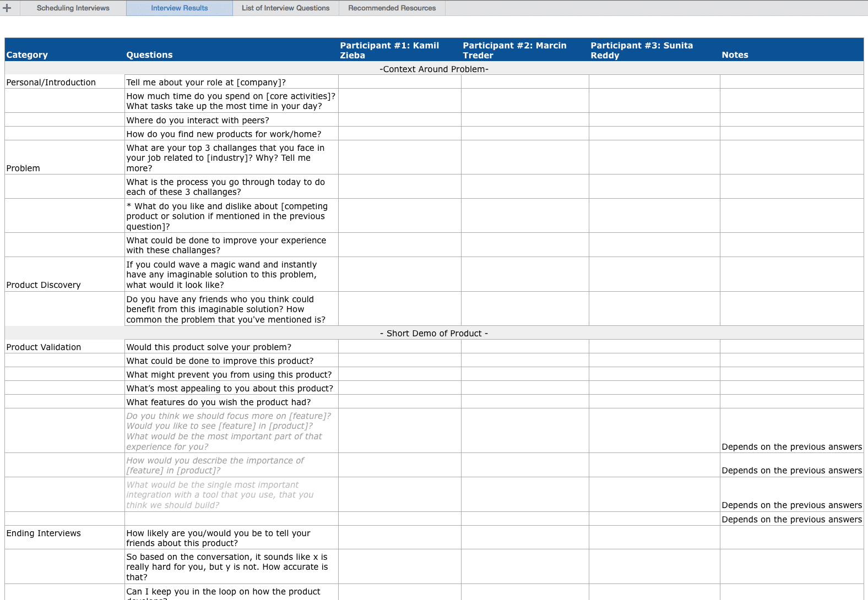This screenshot has width=868, height=600.
Task: Select the Category column header
Action: click(65, 50)
